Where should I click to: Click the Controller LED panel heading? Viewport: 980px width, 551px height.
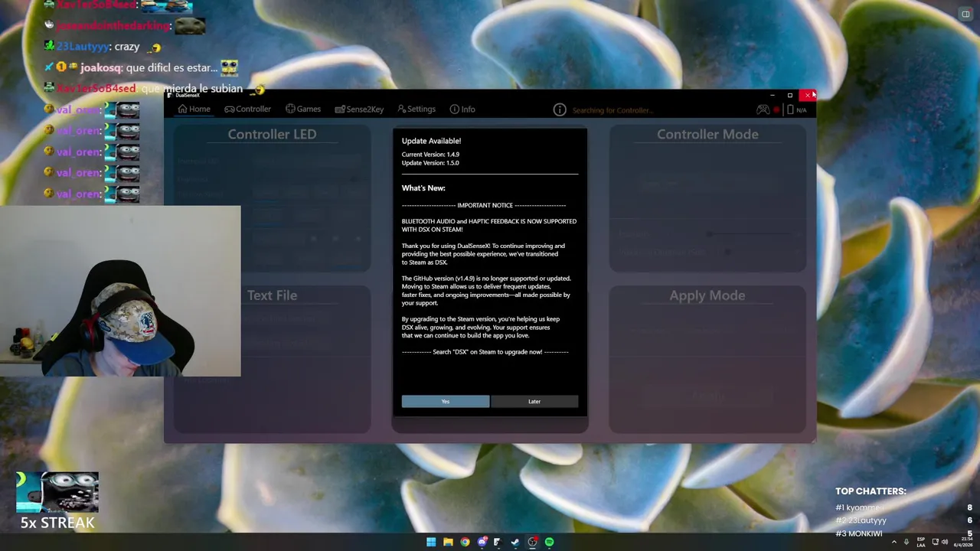click(272, 135)
